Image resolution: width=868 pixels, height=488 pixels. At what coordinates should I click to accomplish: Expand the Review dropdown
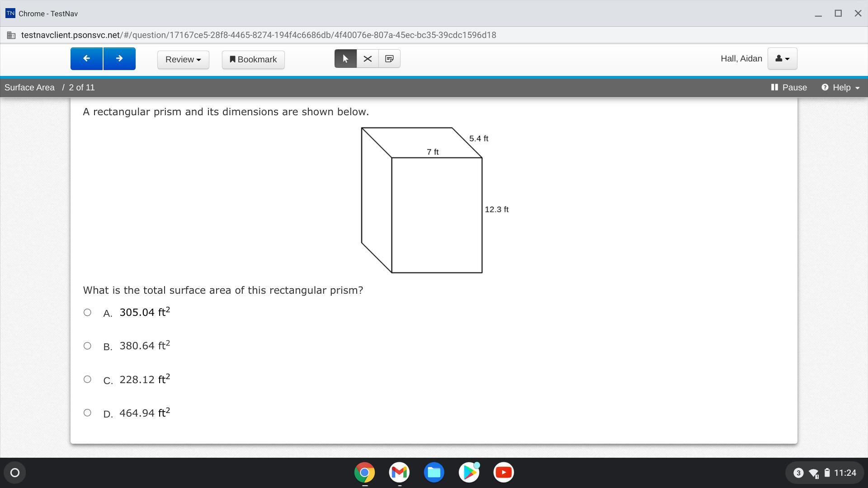tap(183, 60)
